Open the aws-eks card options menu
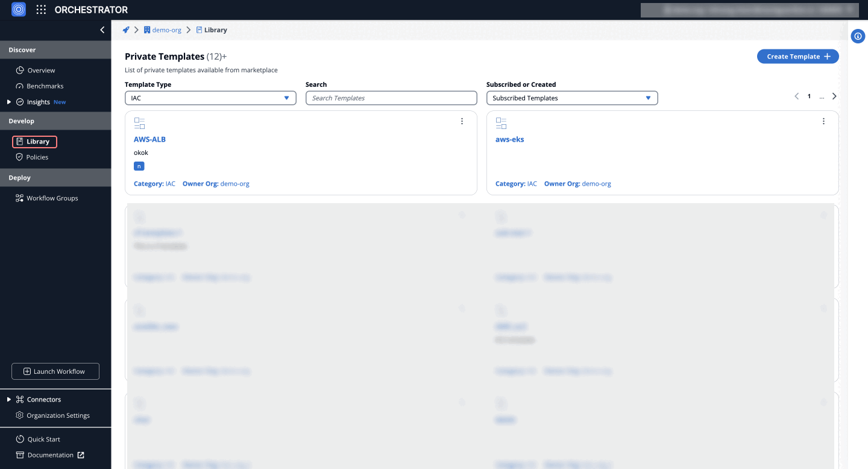Viewport: 868px width, 469px height. point(824,121)
